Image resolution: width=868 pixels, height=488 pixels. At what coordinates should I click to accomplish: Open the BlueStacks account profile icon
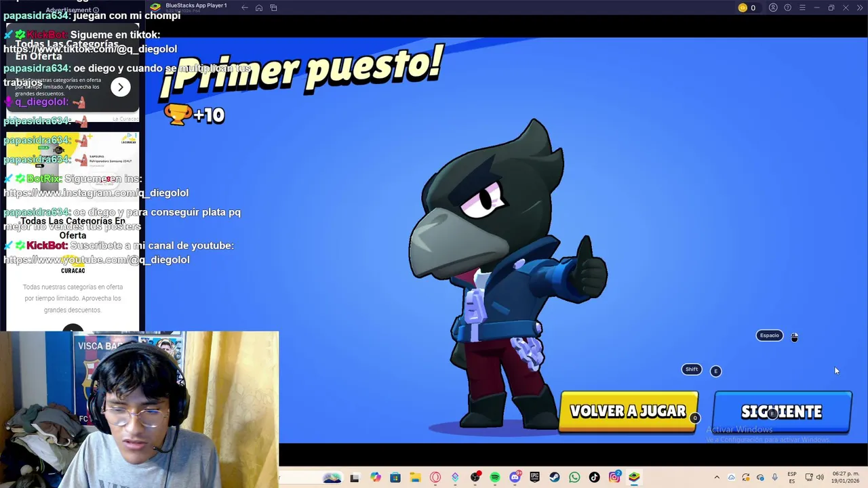pyautogui.click(x=773, y=7)
